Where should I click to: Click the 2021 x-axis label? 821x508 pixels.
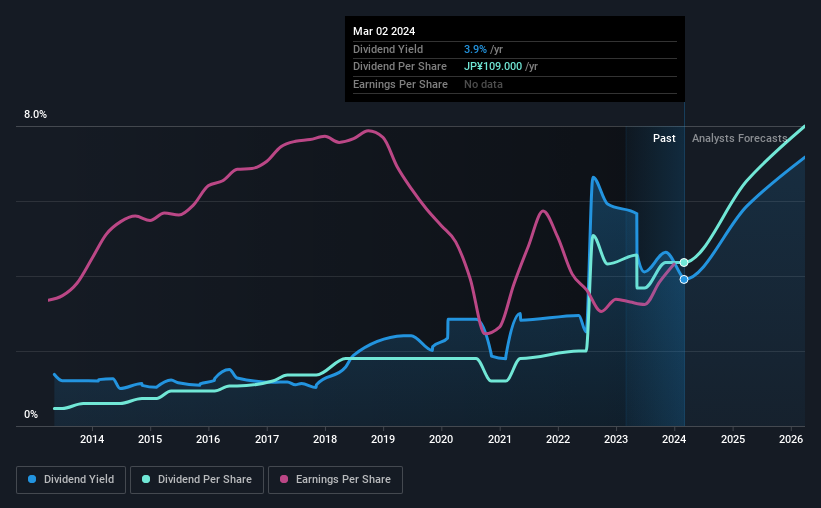pos(500,439)
